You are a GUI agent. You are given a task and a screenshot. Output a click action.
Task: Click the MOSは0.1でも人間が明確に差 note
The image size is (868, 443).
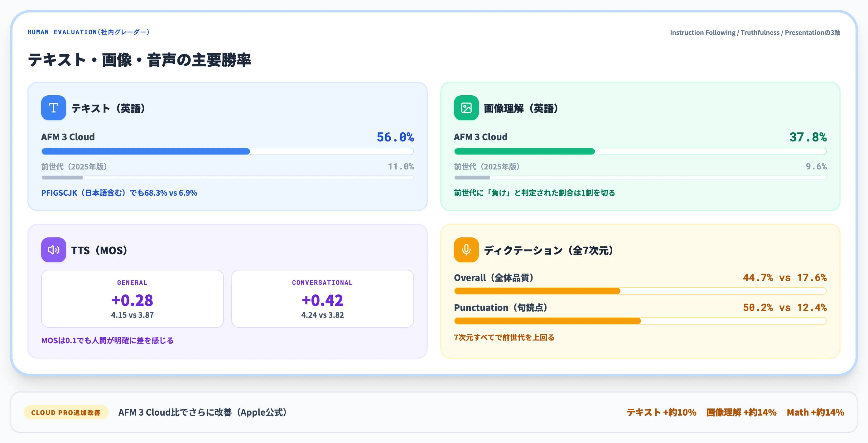tap(107, 340)
